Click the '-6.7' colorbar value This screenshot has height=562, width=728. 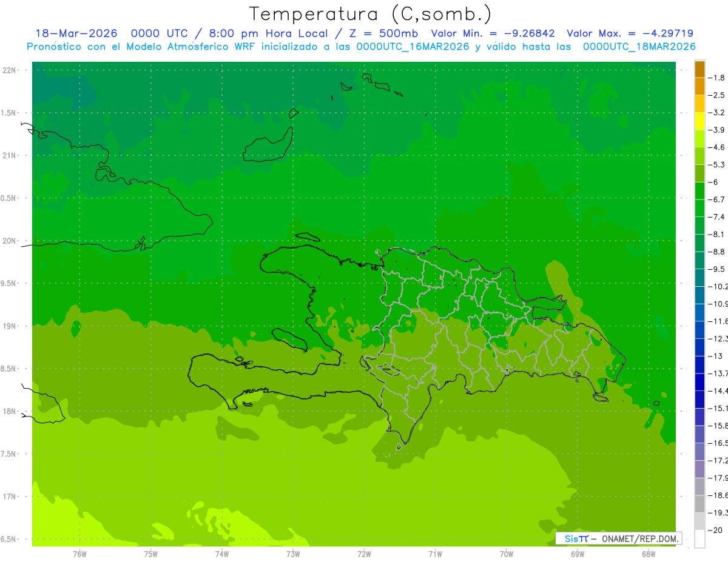point(717,199)
